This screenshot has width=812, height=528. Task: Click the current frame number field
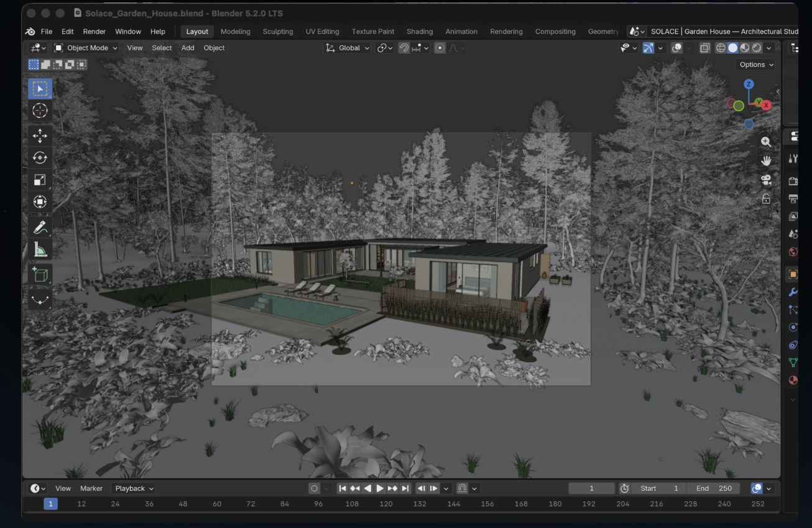591,488
